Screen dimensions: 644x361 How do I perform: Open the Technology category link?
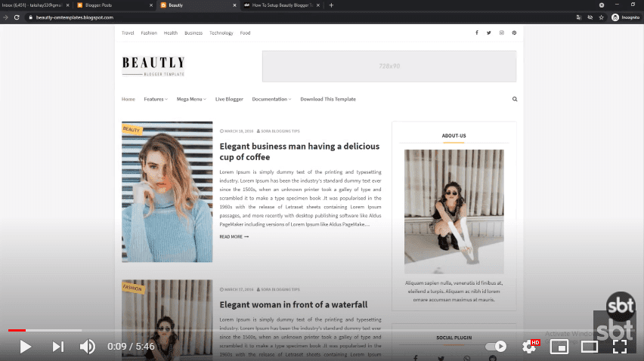tap(221, 32)
